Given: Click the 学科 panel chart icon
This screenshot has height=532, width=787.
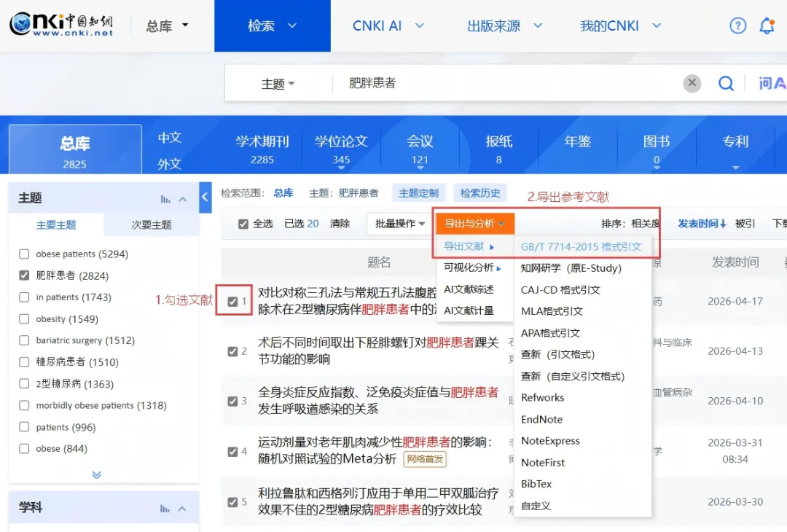Looking at the screenshot, I should (165, 509).
